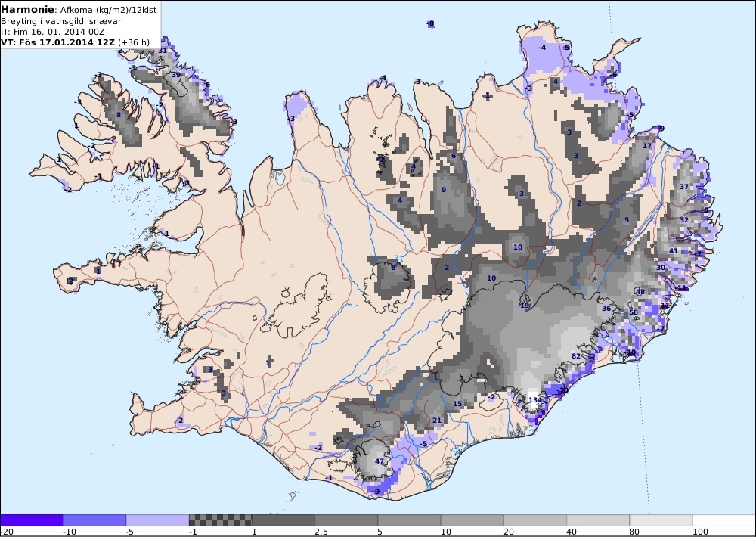Click the checkered -1 to 1 legend swatch
756x537 pixels.
point(220,520)
